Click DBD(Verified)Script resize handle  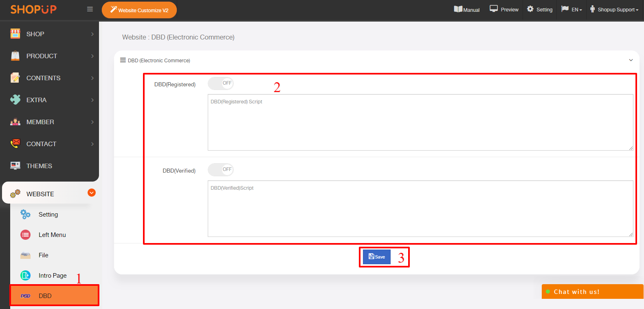pos(631,234)
